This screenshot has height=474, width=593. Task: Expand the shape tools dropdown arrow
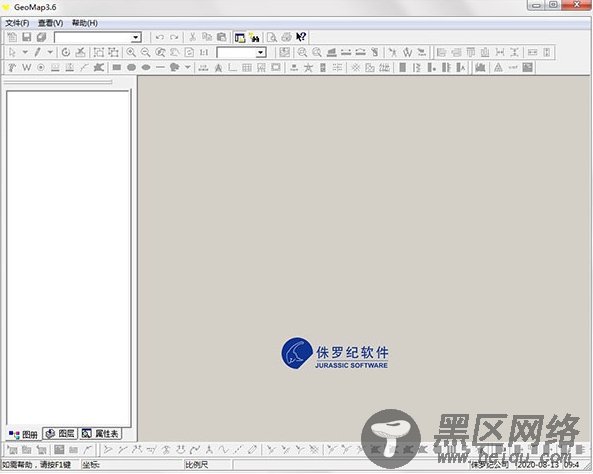pos(187,68)
